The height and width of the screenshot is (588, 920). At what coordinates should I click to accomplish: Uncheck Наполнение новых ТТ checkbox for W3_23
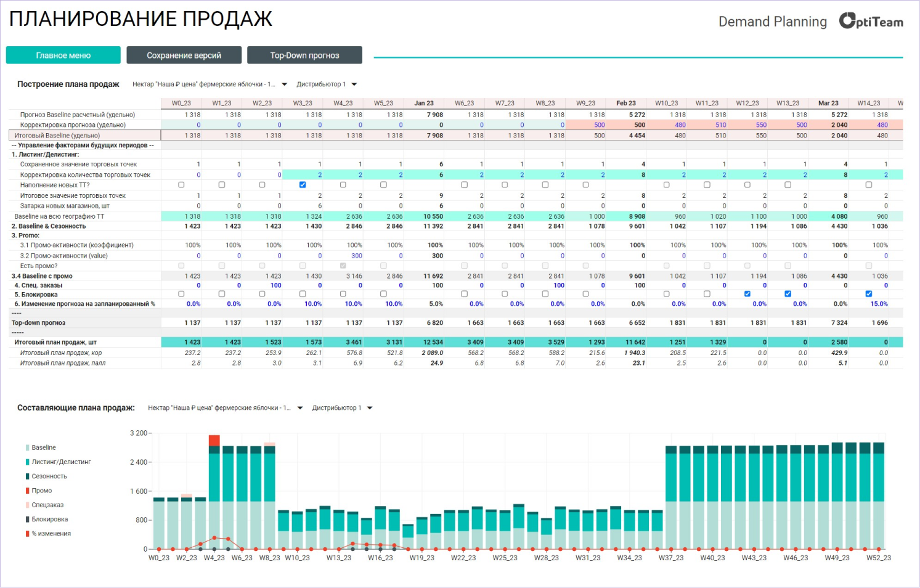[x=303, y=185]
